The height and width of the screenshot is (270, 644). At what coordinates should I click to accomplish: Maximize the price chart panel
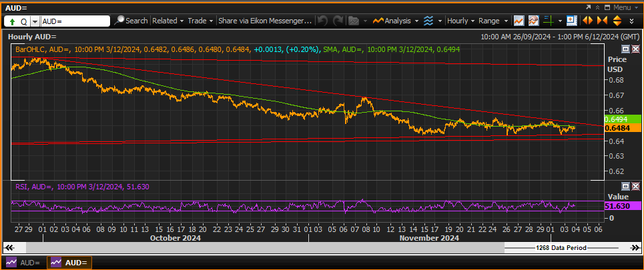[x=625, y=49]
